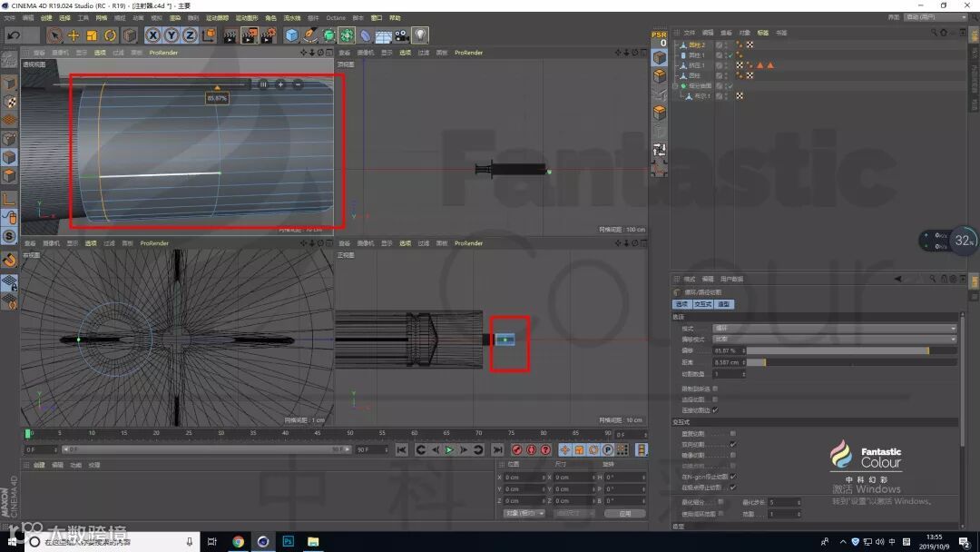Open the 对象 (相对) coordinate dropdown
This screenshot has width=980, height=552.
pyautogui.click(x=524, y=513)
